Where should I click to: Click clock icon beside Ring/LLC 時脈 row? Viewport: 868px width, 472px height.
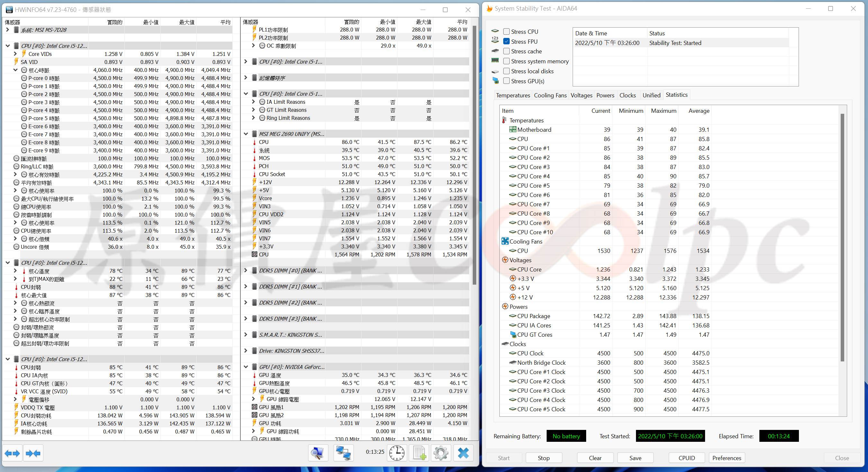coord(16,166)
